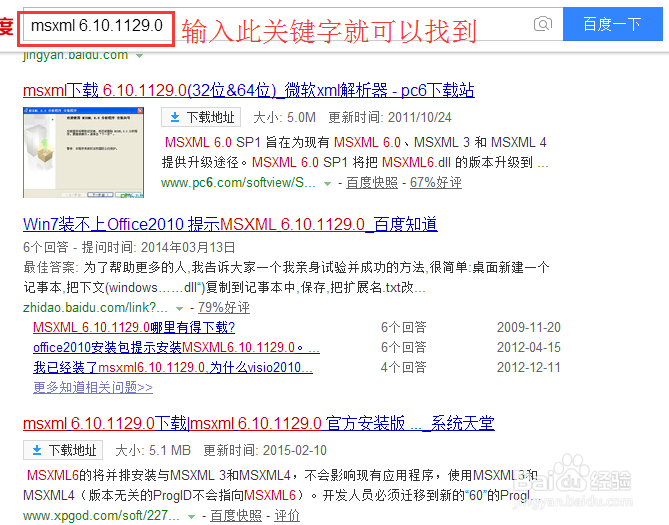Select 4个回答 count in visio2010 row
Screen dimensions: 669x525
pyautogui.click(x=403, y=368)
